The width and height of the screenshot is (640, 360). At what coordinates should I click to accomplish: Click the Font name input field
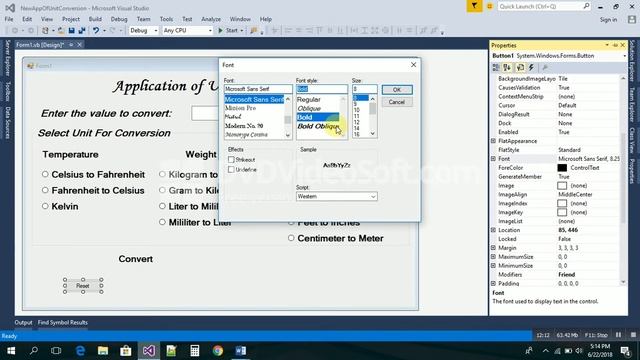(258, 89)
